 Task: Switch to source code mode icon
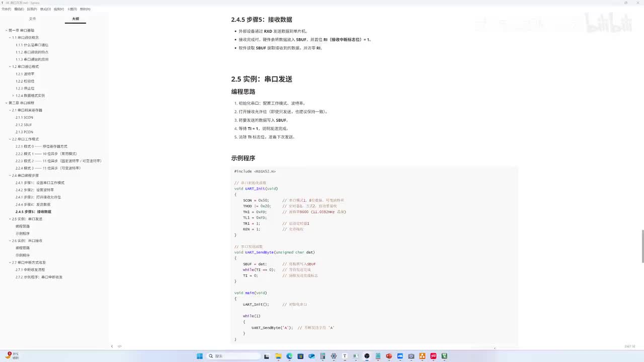click(x=120, y=346)
